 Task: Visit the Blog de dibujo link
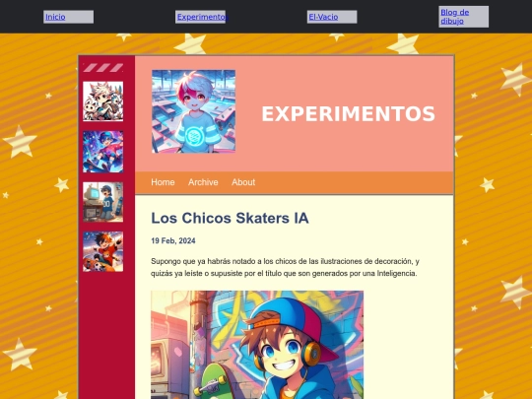454,17
